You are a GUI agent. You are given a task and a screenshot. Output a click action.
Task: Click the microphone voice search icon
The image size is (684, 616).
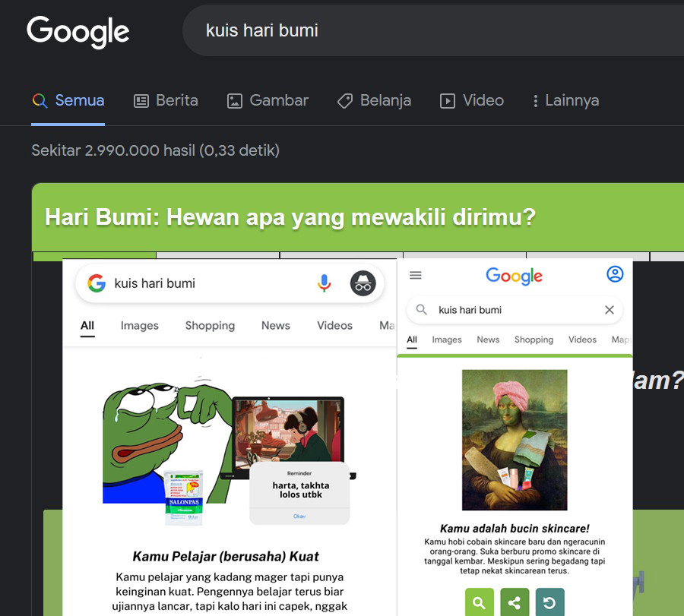pyautogui.click(x=324, y=283)
